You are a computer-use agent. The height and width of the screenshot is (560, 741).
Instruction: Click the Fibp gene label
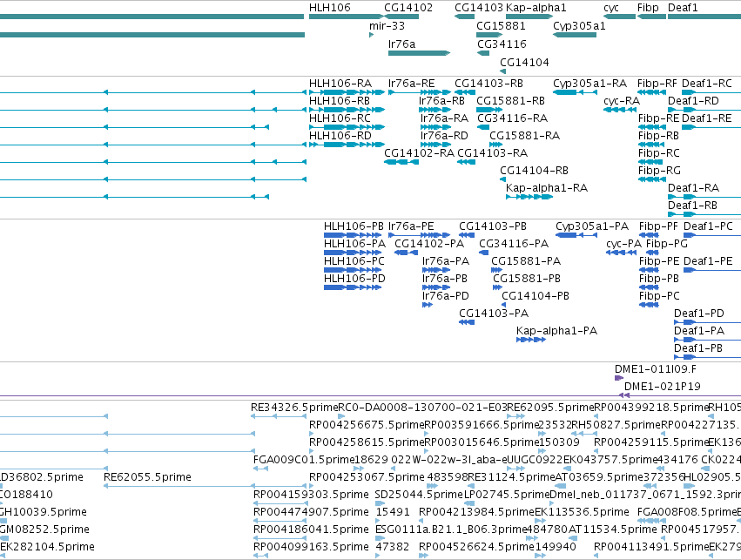click(648, 8)
